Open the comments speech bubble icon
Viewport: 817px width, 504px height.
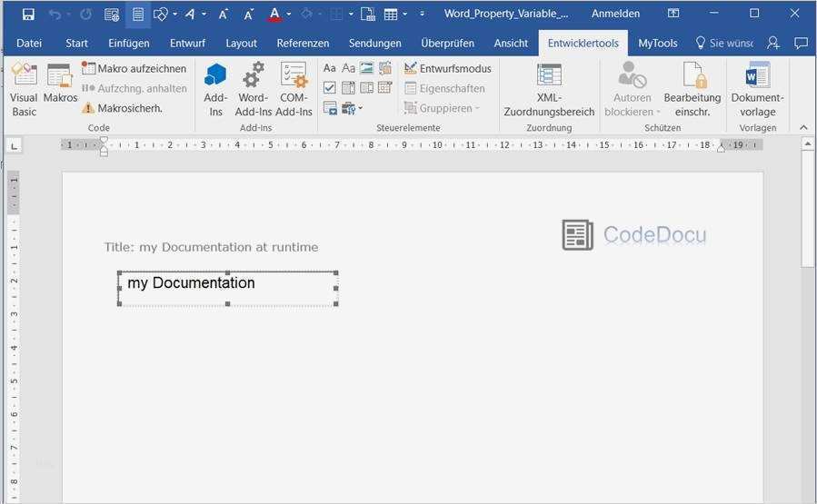(x=801, y=44)
